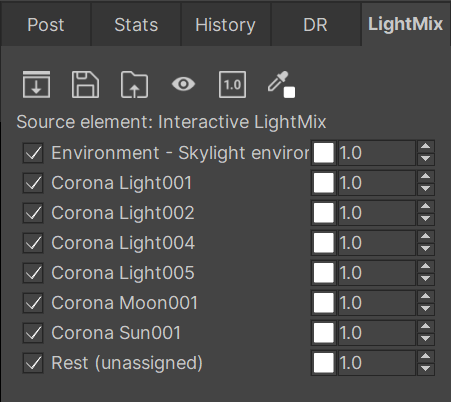The height and width of the screenshot is (402, 451).
Task: Decrease Corona Sun001 intensity with down arrow
Action: [x=426, y=339]
